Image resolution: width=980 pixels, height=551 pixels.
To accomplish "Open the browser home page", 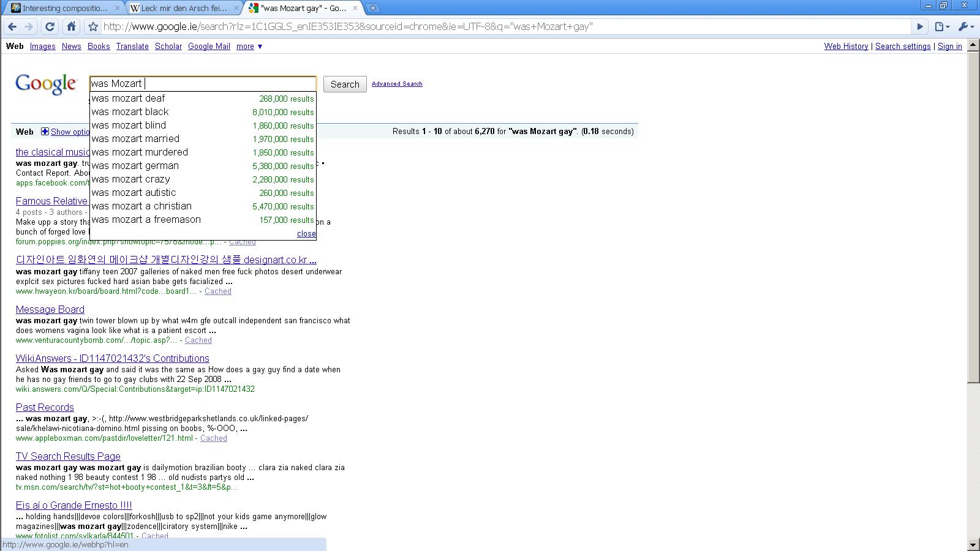I will tap(71, 27).
